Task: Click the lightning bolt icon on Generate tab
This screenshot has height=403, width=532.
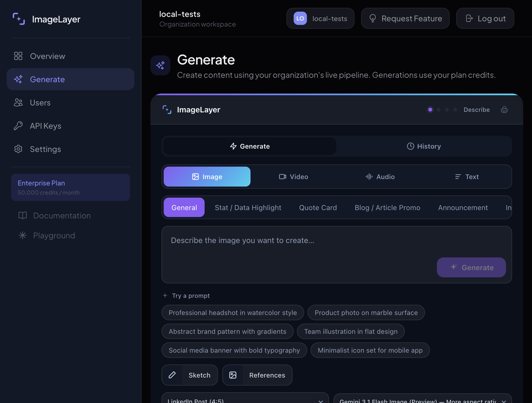Action: [233, 146]
